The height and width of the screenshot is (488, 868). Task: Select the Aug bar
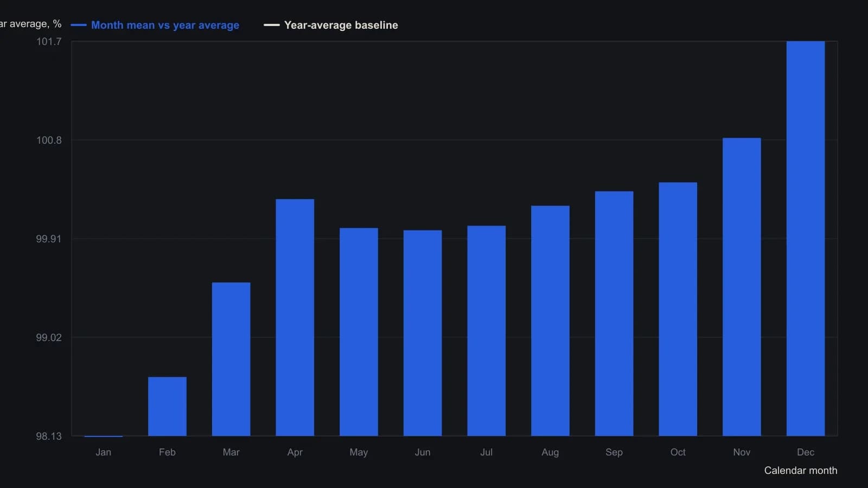[x=550, y=321]
